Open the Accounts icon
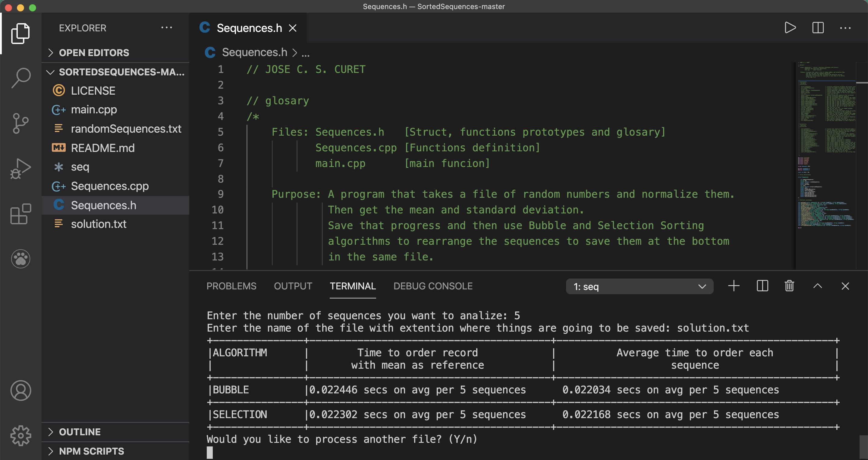This screenshot has width=868, height=460. [20, 390]
